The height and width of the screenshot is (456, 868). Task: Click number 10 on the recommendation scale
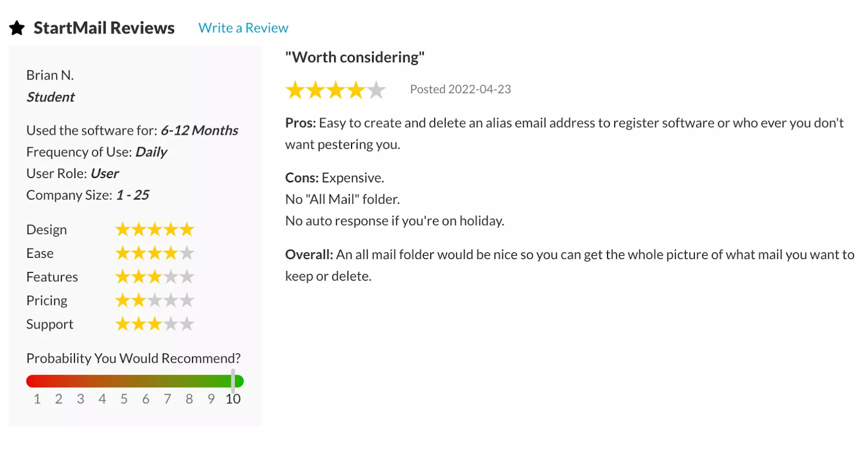point(233,399)
